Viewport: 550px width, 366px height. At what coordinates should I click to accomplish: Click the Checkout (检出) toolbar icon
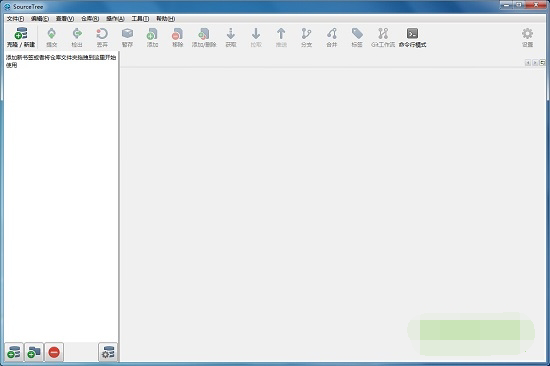(x=77, y=34)
